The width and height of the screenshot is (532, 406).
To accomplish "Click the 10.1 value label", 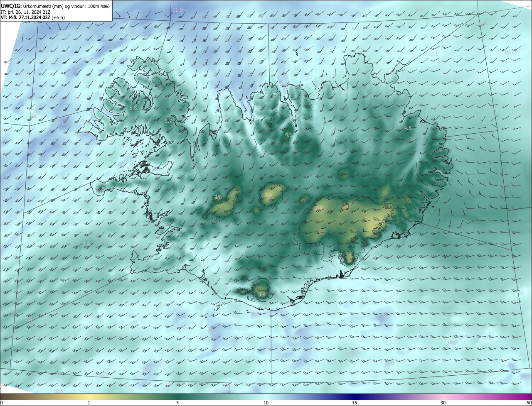I will click(x=433, y=54).
